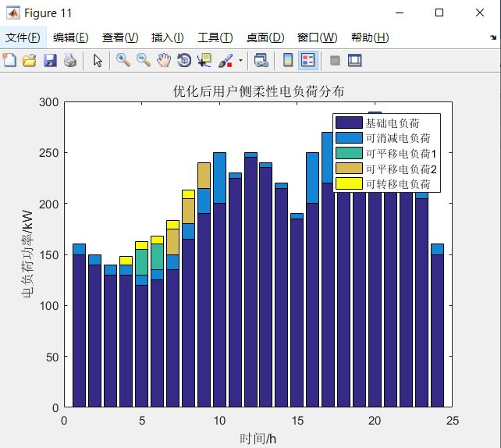
Task: Select the Brush/Select Data tool
Action: pyautogui.click(x=226, y=60)
